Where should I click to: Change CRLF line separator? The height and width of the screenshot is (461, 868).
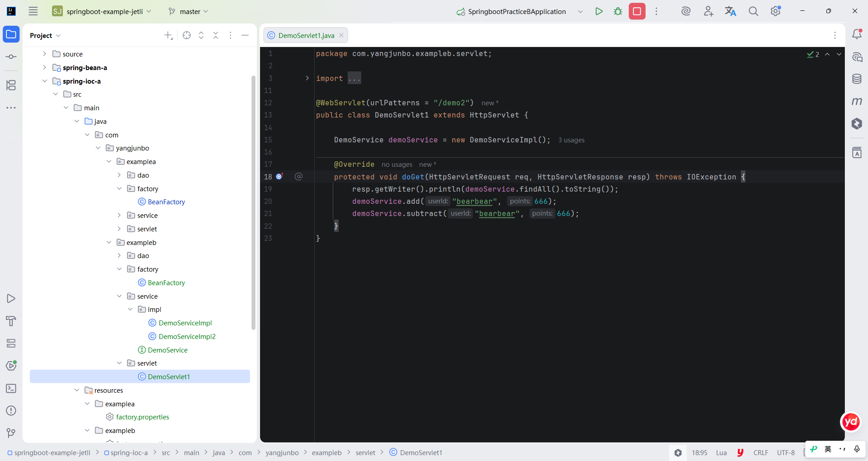[x=761, y=452]
